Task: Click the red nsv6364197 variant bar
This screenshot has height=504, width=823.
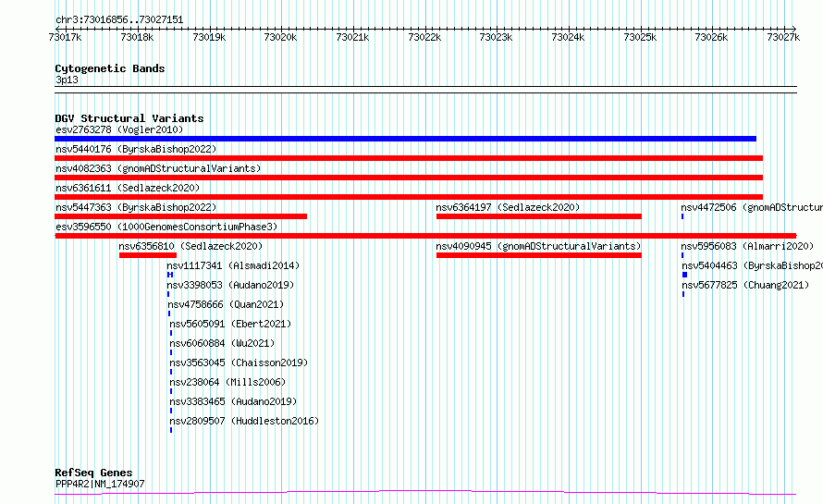Action: [538, 216]
